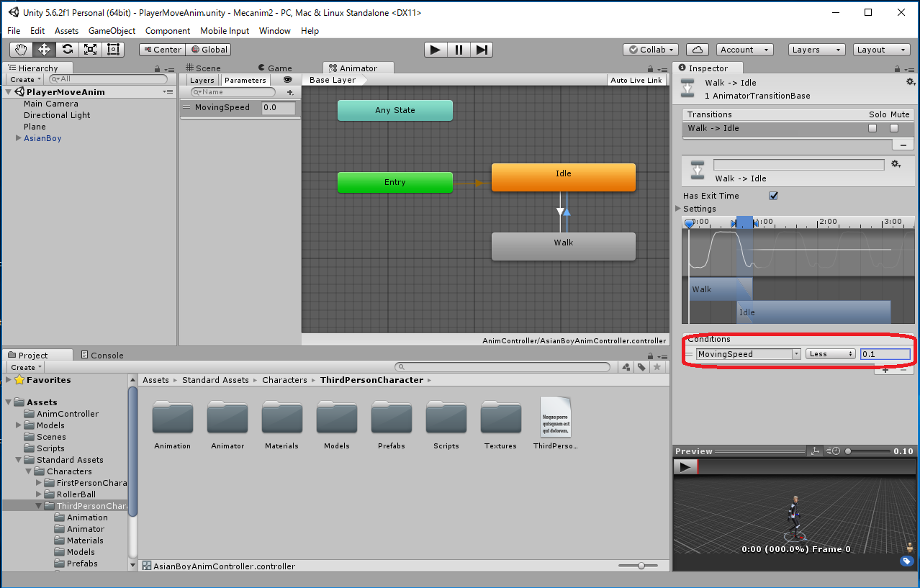This screenshot has height=588, width=920.
Task: Select the Scale tool
Action: [x=90, y=50]
